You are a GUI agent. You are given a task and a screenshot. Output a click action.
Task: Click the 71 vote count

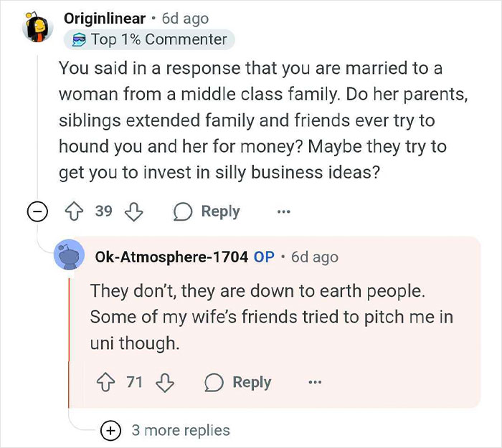click(x=135, y=382)
